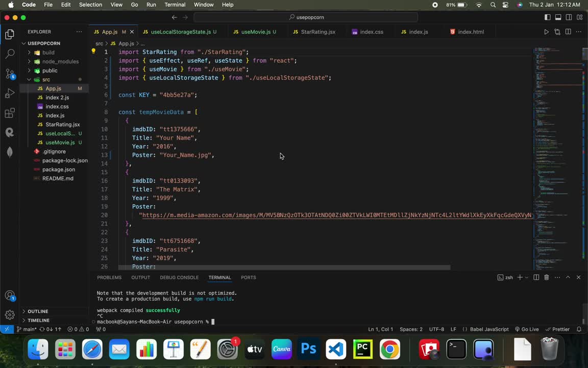Image resolution: width=588 pixels, height=368 pixels.
Task: Open remote window indicator in status bar
Action: click(x=7, y=329)
